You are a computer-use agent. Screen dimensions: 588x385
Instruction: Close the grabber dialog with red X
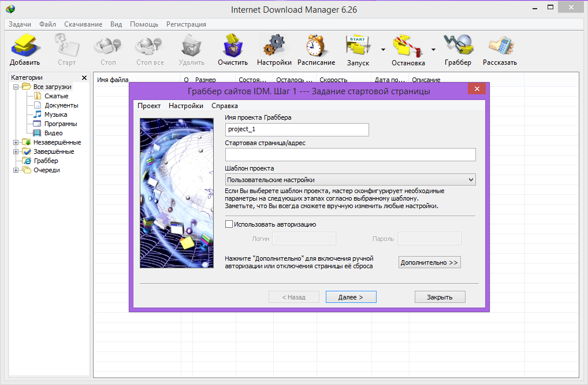(x=477, y=88)
